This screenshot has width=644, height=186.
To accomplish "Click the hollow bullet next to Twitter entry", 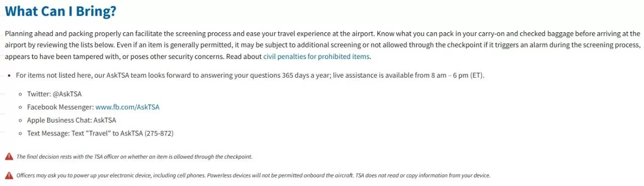I will [x=20, y=94].
